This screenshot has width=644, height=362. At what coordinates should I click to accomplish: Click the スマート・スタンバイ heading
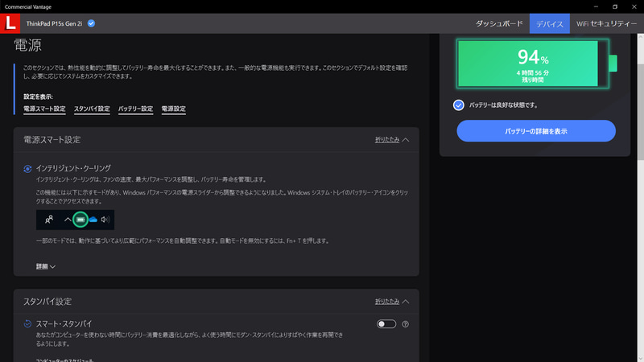click(64, 324)
